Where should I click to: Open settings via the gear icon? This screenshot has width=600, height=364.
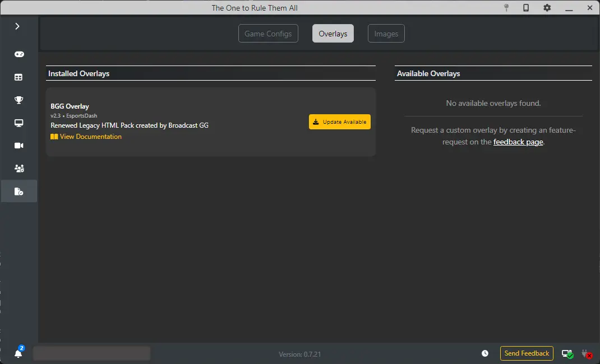pos(547,8)
